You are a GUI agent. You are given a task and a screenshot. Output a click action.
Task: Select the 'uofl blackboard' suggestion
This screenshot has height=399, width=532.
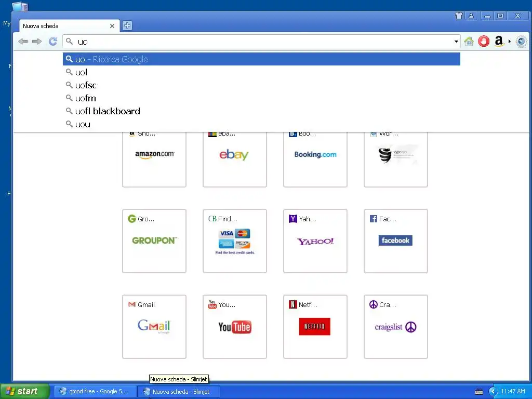(261, 111)
